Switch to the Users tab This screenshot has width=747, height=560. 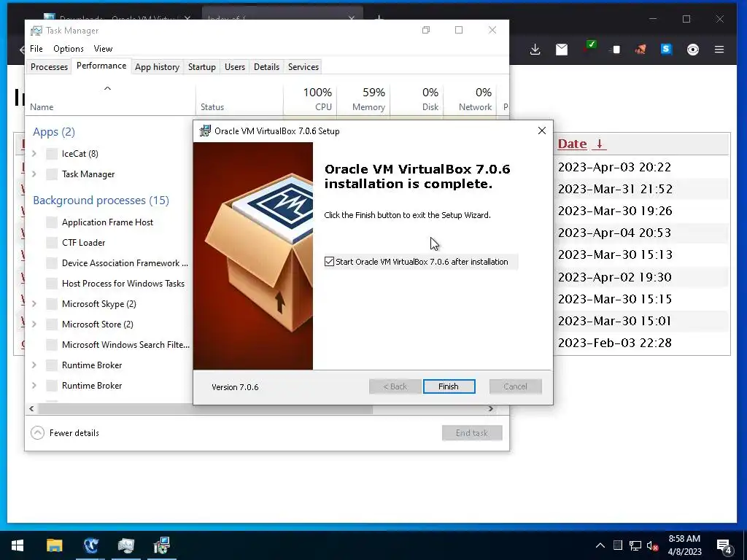pos(235,66)
